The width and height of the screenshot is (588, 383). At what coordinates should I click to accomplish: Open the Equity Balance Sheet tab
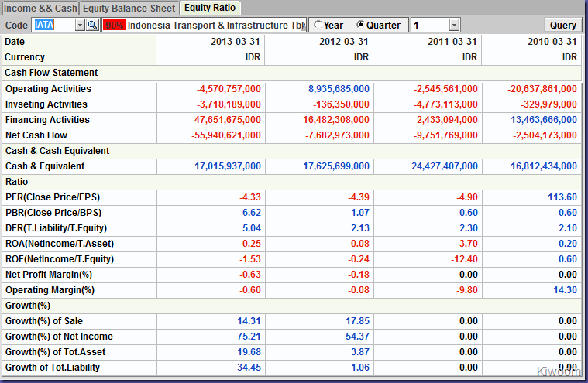point(129,8)
